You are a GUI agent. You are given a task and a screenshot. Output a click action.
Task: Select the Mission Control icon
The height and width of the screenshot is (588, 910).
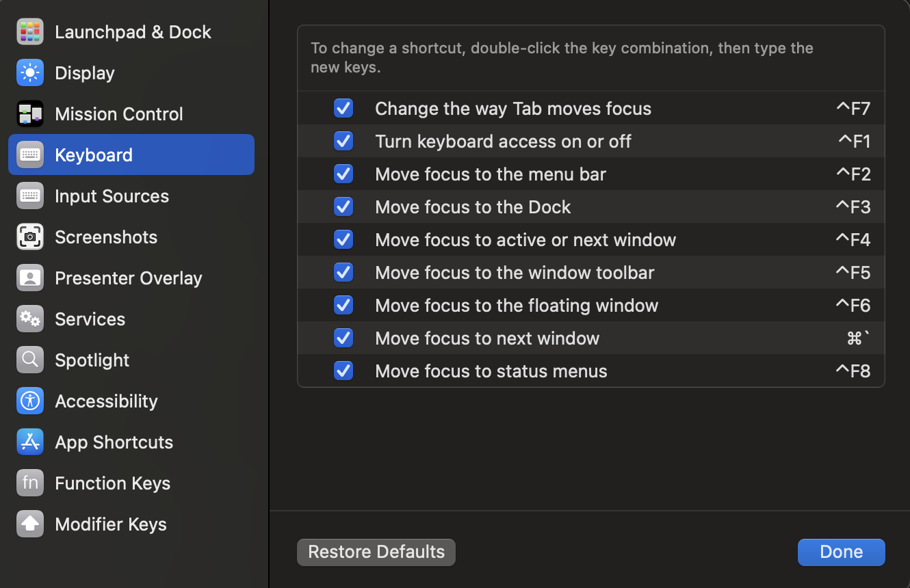tap(30, 114)
